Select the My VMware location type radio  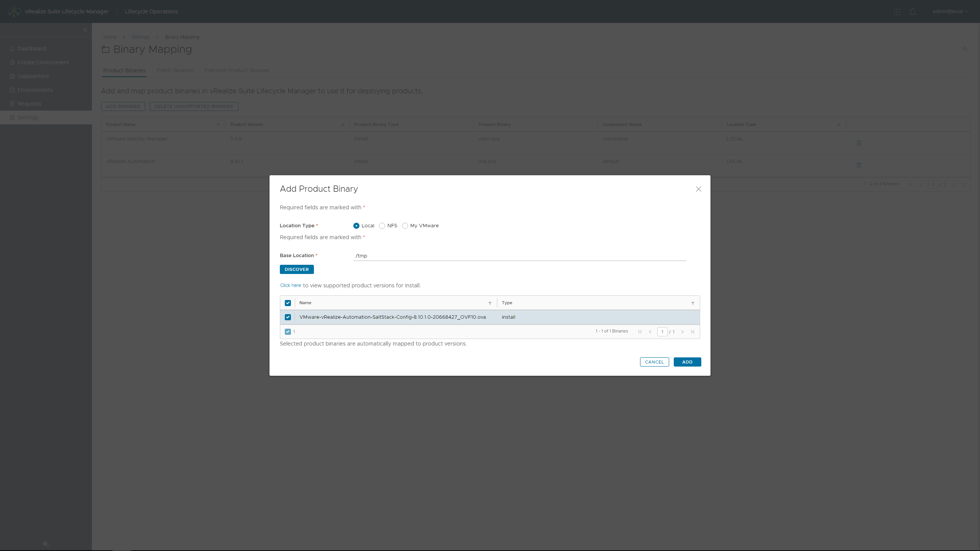point(405,226)
